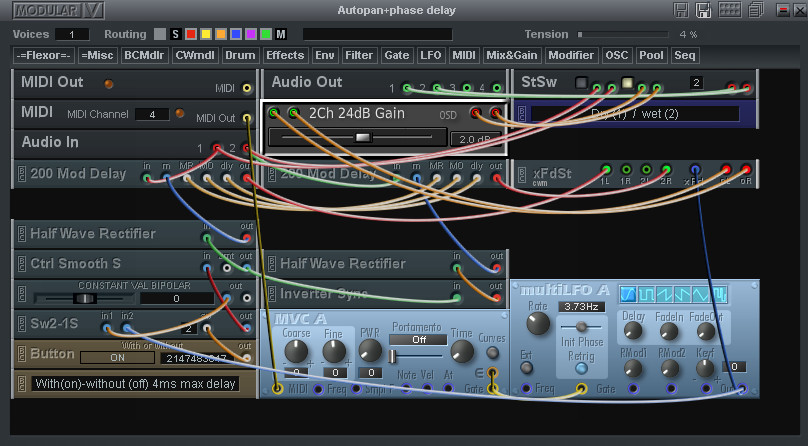Click the Effects category button
The height and width of the screenshot is (446, 808).
coord(285,55)
